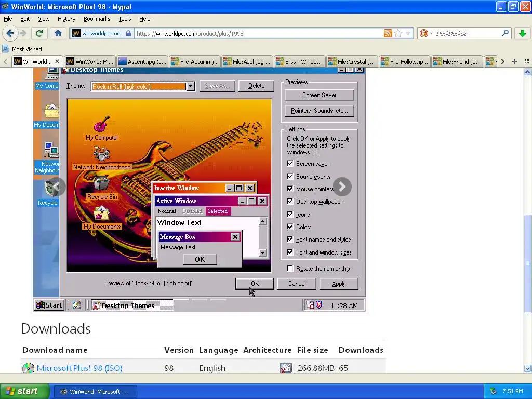532x399 pixels.
Task: Go to next screenshot with right arrow
Action: coord(342,187)
